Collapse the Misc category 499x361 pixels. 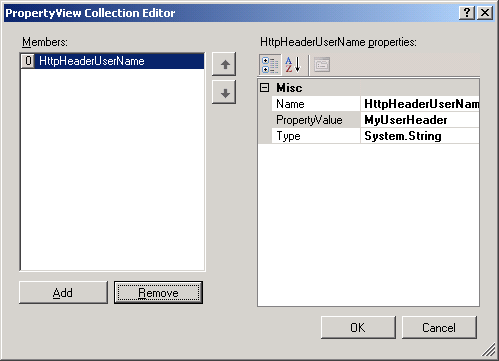[265, 88]
